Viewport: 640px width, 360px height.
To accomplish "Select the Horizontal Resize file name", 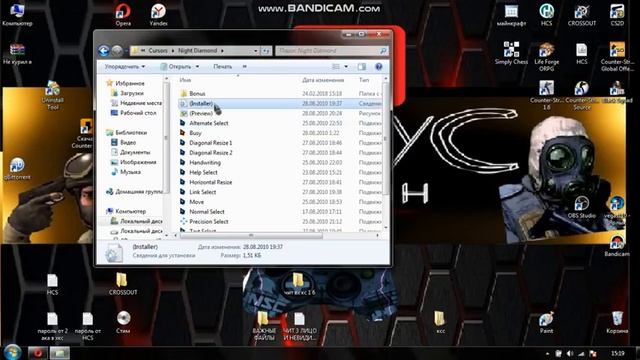I will 211,182.
